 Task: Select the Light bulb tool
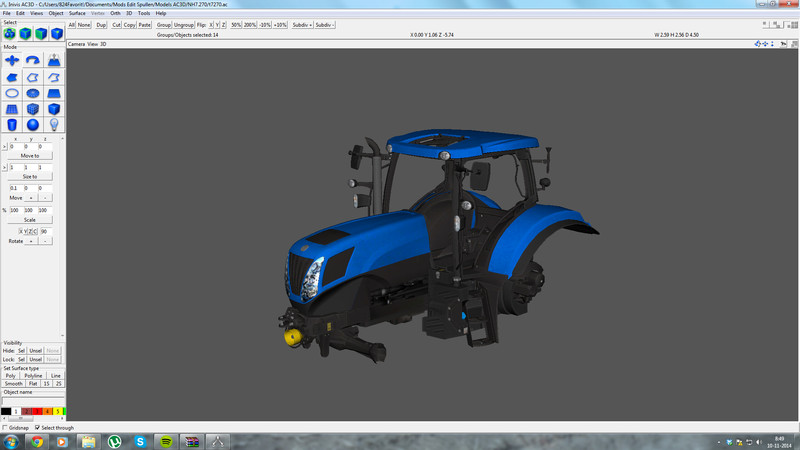(54, 125)
